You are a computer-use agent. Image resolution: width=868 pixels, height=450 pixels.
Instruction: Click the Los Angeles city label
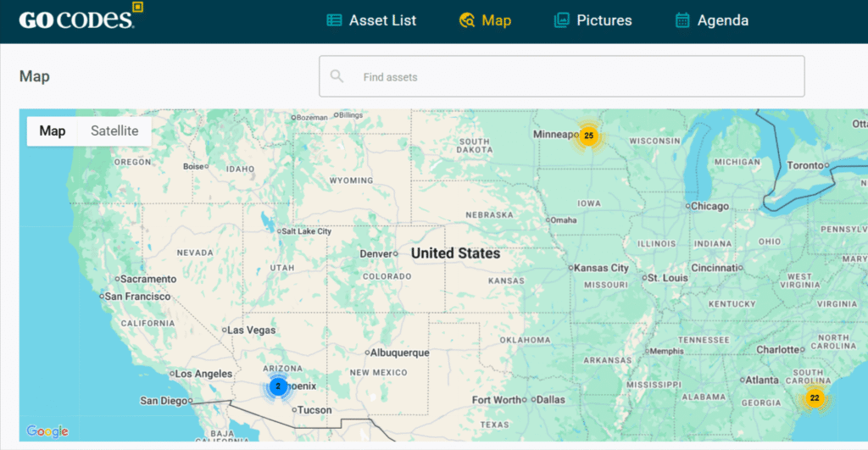pyautogui.click(x=203, y=374)
